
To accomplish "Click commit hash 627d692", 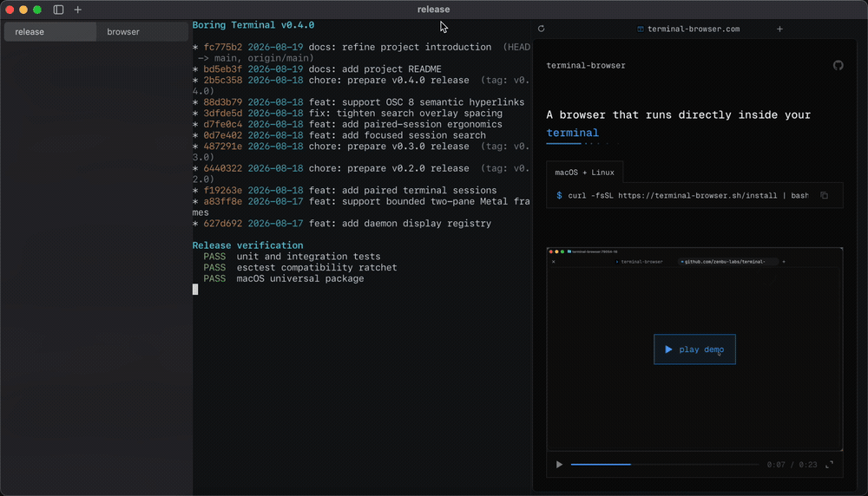I will click(222, 224).
